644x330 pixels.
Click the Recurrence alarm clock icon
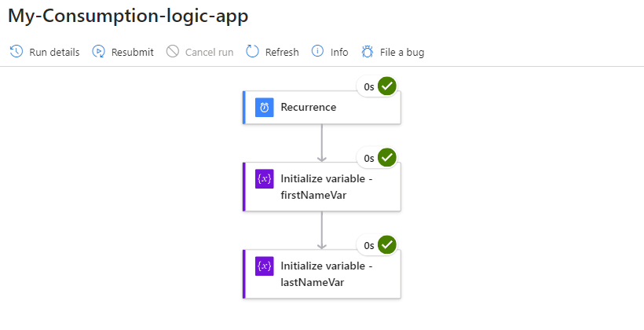(x=265, y=108)
